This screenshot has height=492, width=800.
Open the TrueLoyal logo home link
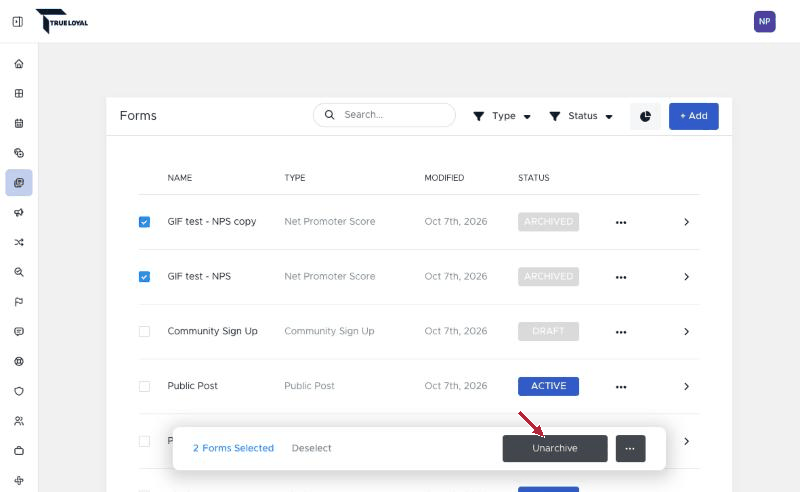pos(62,21)
